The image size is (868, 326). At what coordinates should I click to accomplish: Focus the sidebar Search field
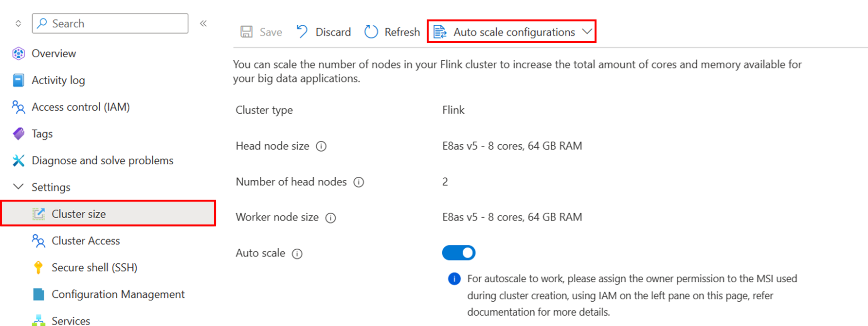[110, 23]
